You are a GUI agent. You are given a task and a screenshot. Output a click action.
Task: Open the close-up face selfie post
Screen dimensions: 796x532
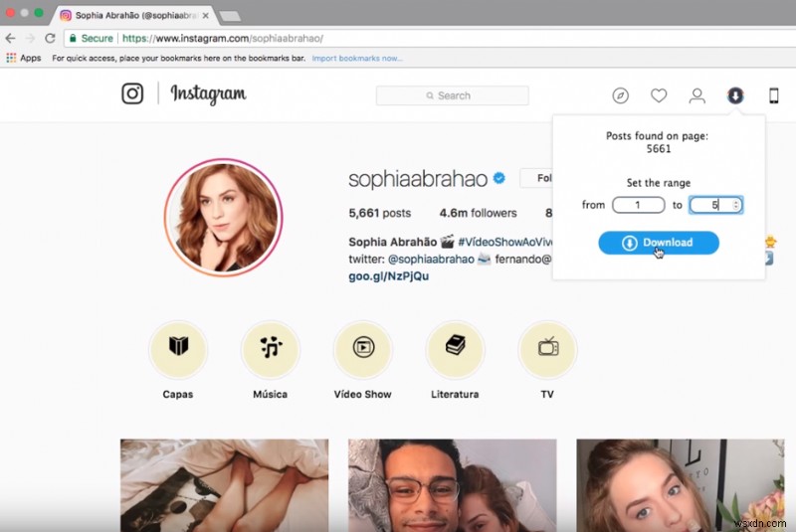(681, 485)
